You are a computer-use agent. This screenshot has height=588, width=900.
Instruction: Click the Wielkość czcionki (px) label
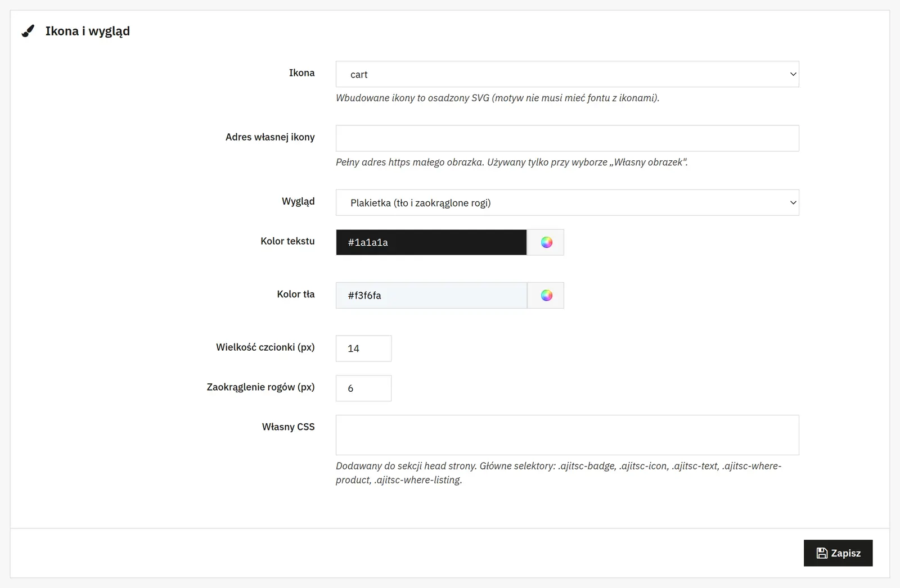[265, 347]
